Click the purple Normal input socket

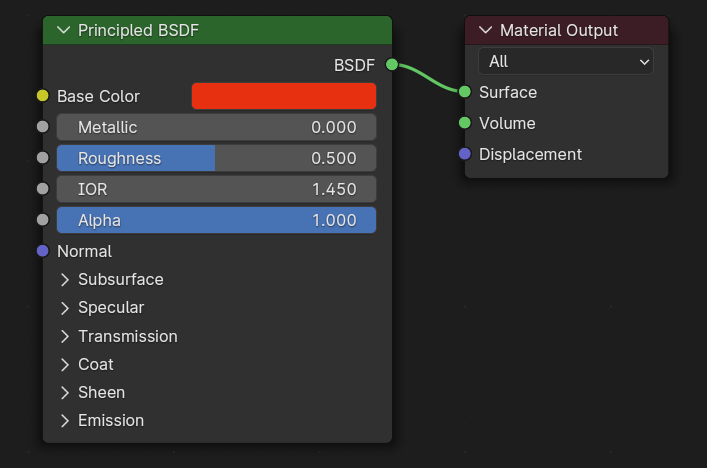pyautogui.click(x=42, y=251)
